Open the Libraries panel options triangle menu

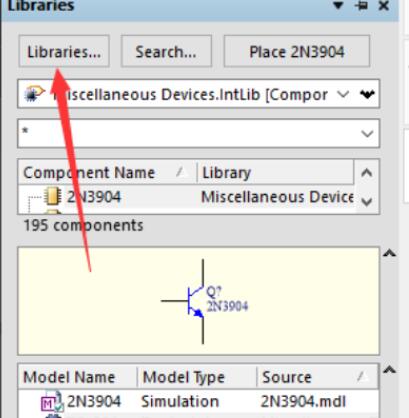click(338, 5)
